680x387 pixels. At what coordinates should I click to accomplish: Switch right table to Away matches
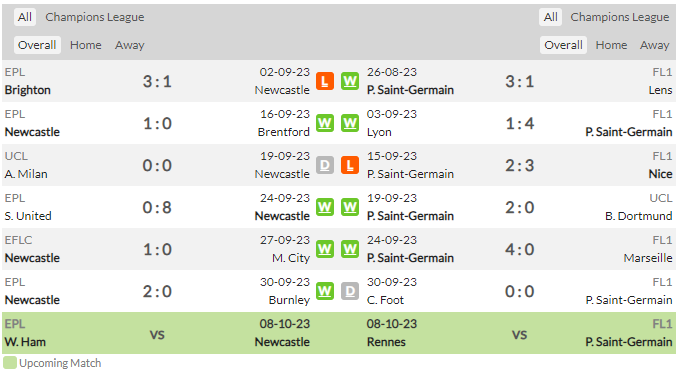click(x=654, y=45)
